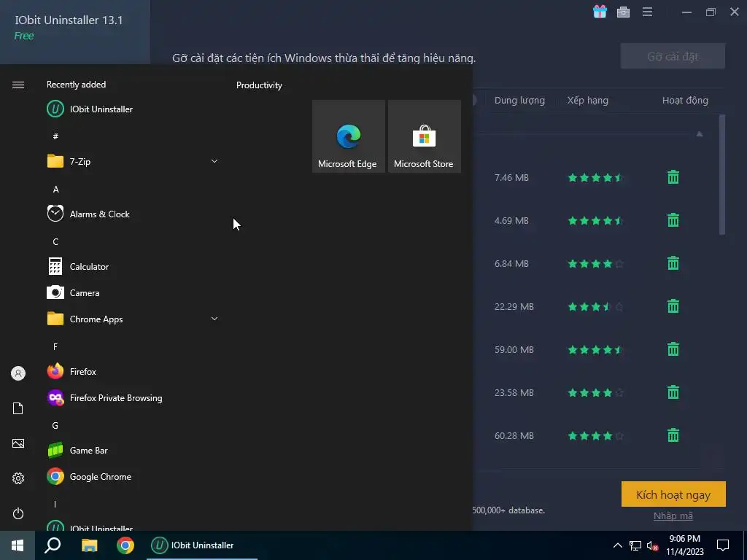Open Alarms & Clock from Start menu
Screen dimensions: 747x560
(x=133, y=214)
